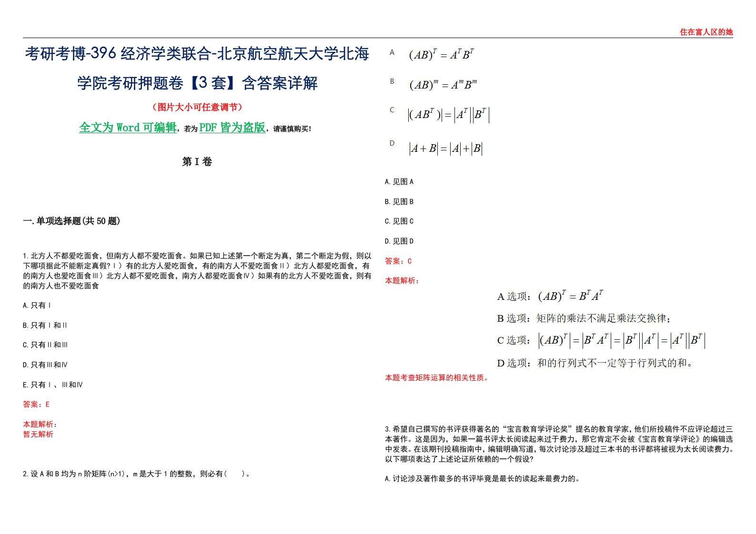The image size is (756, 534).
Task: Click explanation line A选项 with formula
Action: point(551,296)
